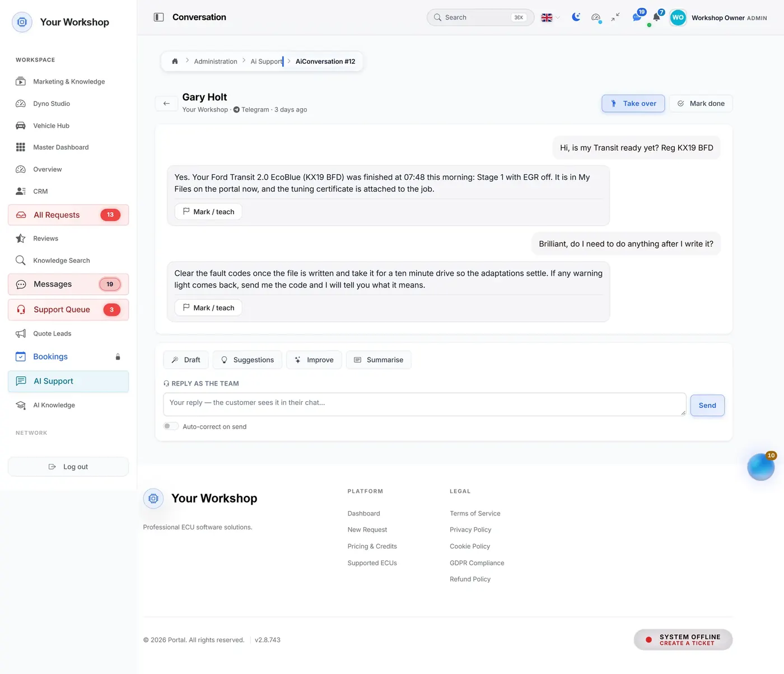
Task: Open locked Bookings item
Action: tap(68, 357)
